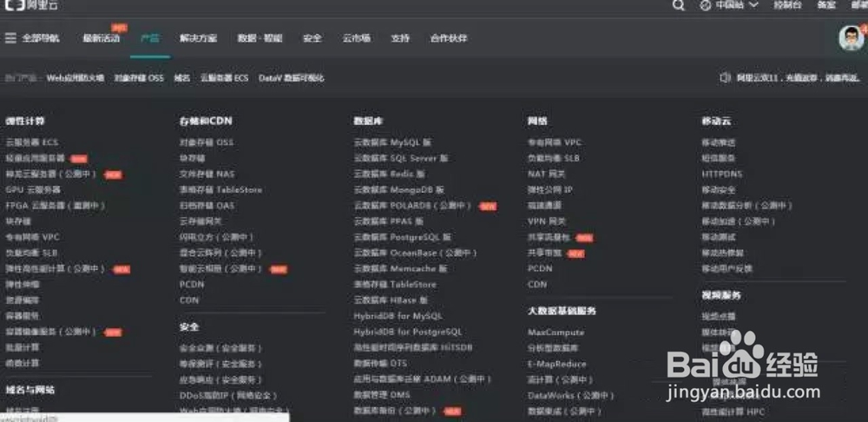Open the 云数据库 Memcache 版 link

(x=401, y=268)
